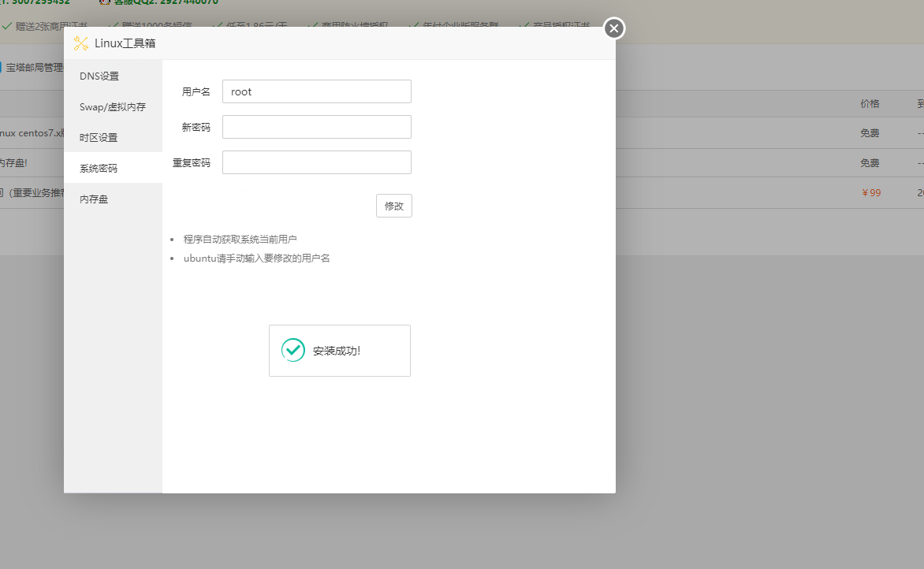The width and height of the screenshot is (924, 569).
Task: Select the 时区设置 tab
Action: (114, 137)
